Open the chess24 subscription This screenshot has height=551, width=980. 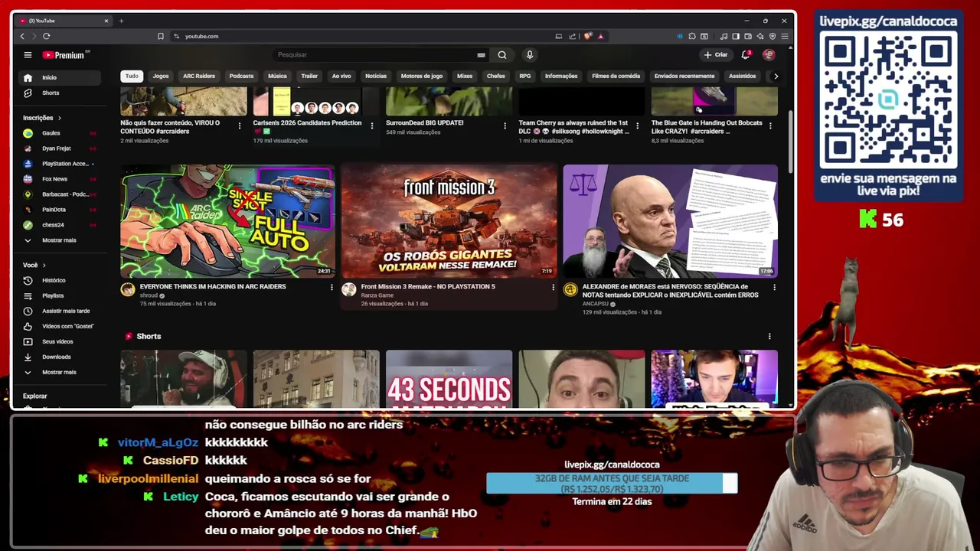pos(60,225)
